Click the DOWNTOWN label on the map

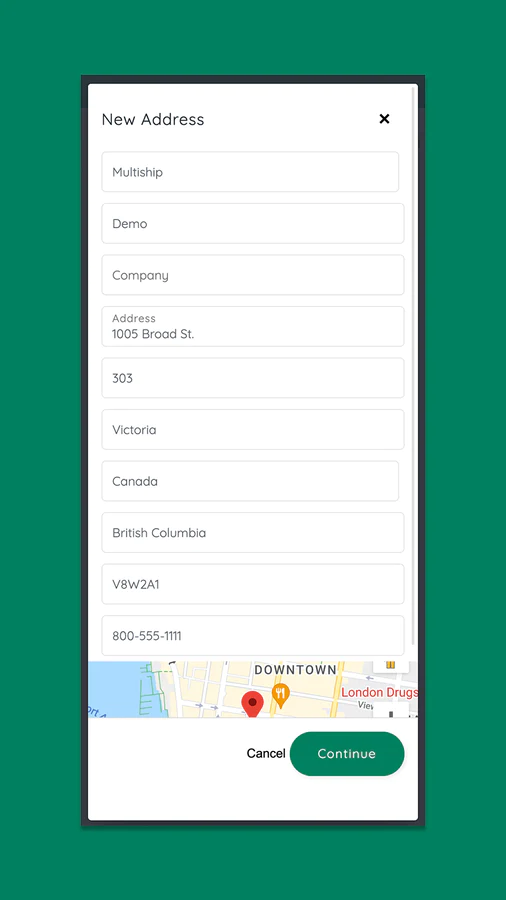point(295,670)
